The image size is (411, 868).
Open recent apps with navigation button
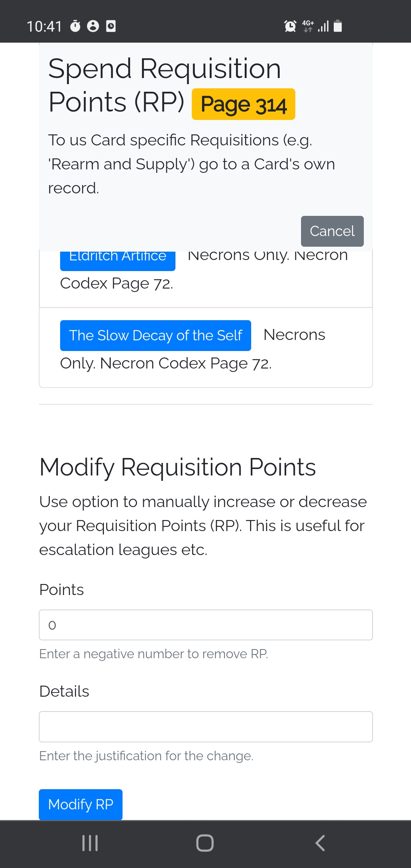(x=90, y=843)
